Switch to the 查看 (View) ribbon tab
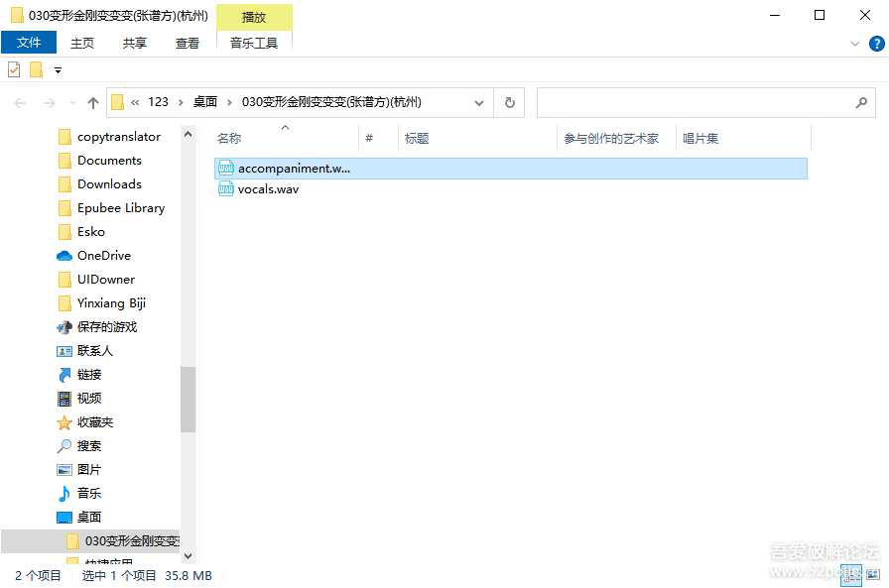The width and height of the screenshot is (889, 588). click(x=188, y=43)
